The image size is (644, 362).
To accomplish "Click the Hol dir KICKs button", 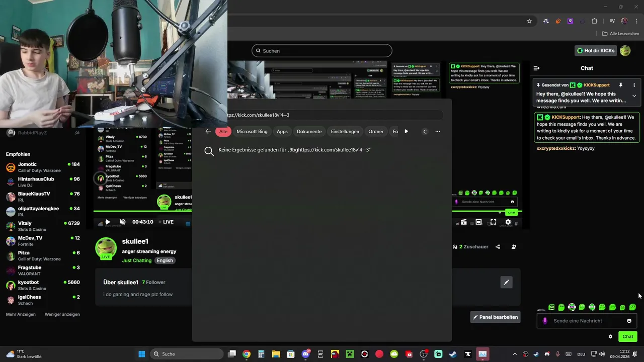I will pos(596,51).
